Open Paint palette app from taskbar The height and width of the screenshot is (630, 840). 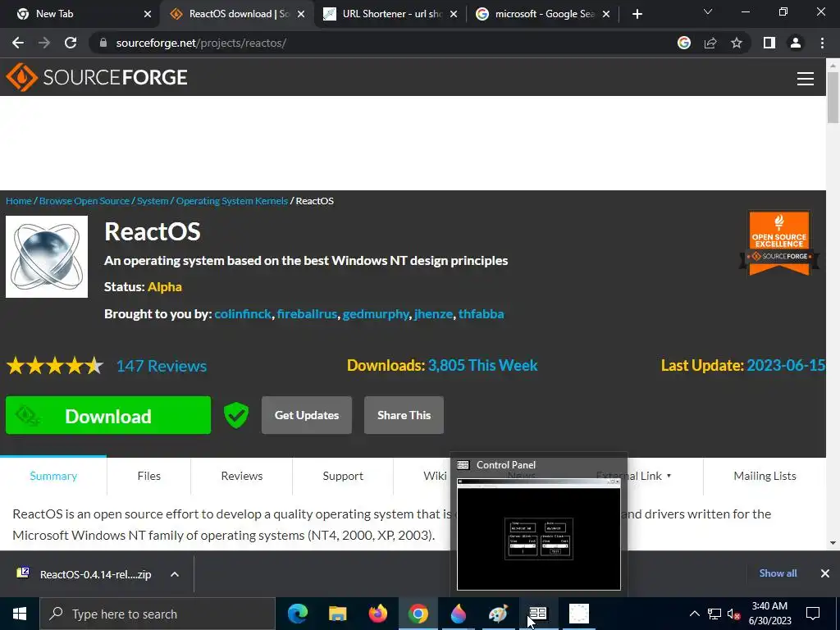(x=498, y=614)
